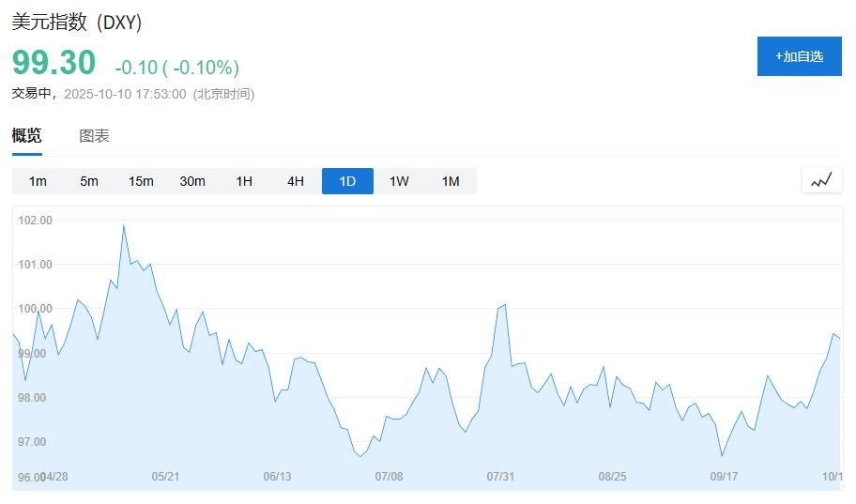Click the chart trough near 09/17

722,455
